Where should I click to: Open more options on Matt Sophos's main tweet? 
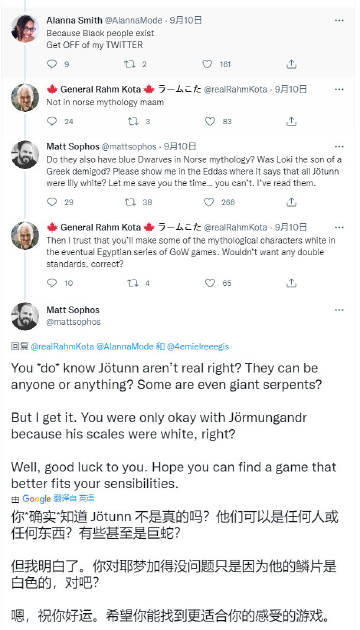tap(339, 310)
